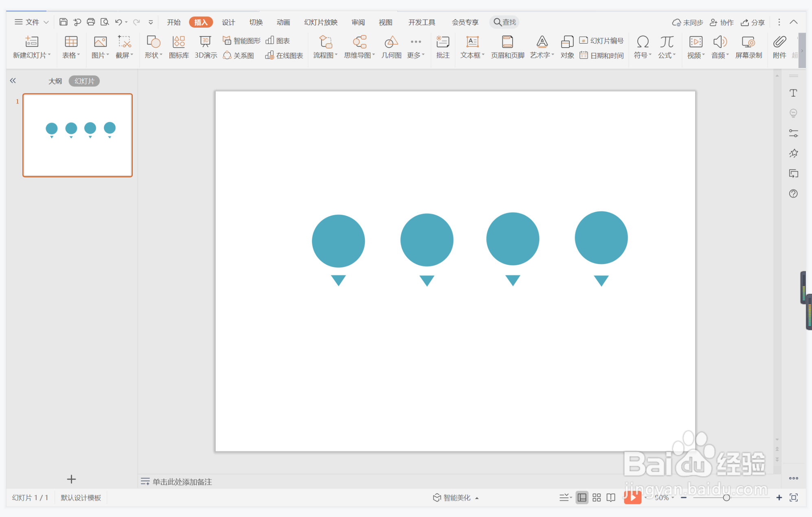Click the zoom slider handle
Image resolution: width=812 pixels, height=517 pixels.
coord(726,497)
